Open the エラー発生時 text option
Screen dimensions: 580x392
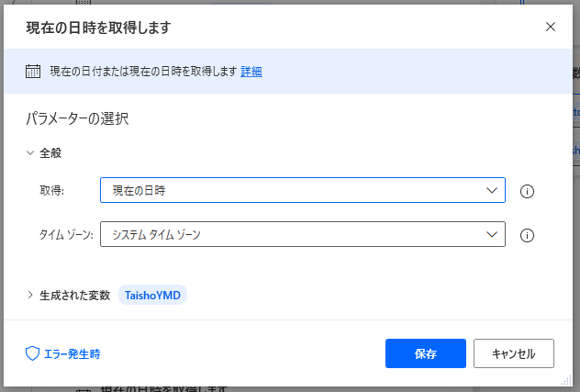tap(72, 353)
